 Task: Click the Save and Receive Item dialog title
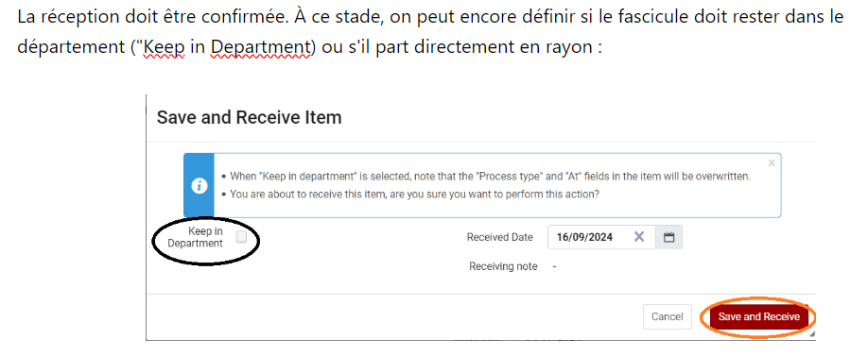coord(249,117)
